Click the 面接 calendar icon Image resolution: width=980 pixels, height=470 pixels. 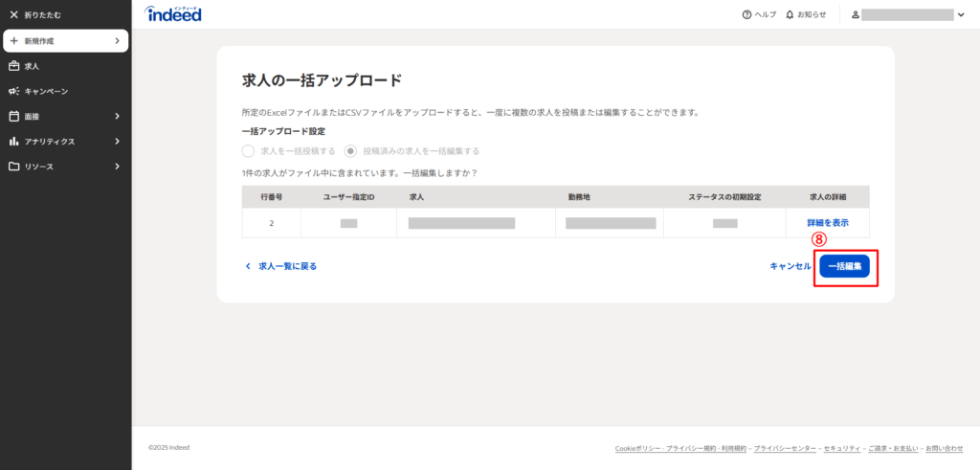[x=13, y=116]
